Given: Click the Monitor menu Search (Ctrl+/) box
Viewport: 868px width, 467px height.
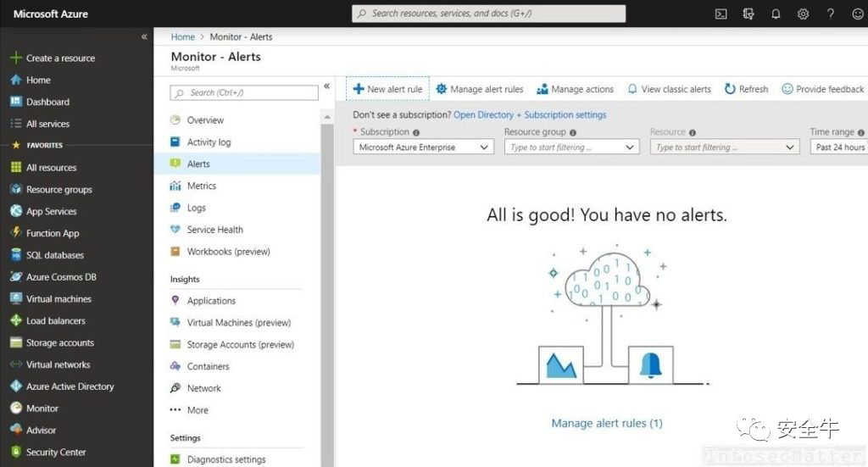Looking at the screenshot, I should [x=244, y=92].
